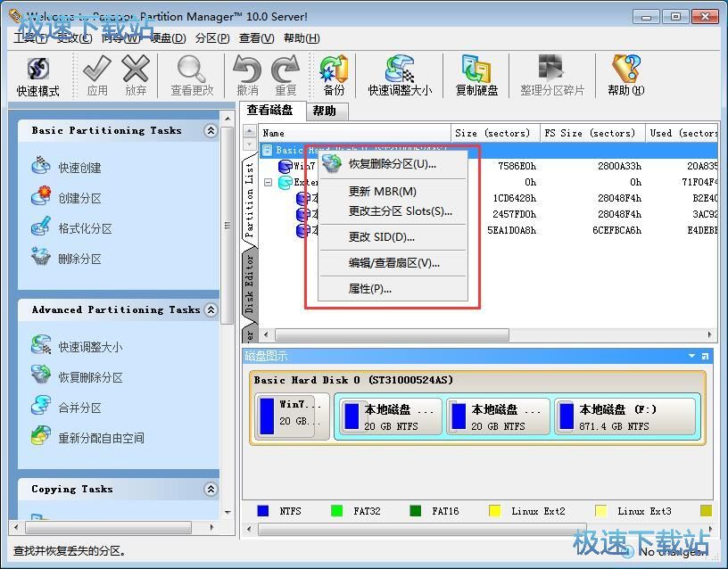This screenshot has width=728, height=569.
Task: Open 硬盘(D) menu
Action: [168, 38]
